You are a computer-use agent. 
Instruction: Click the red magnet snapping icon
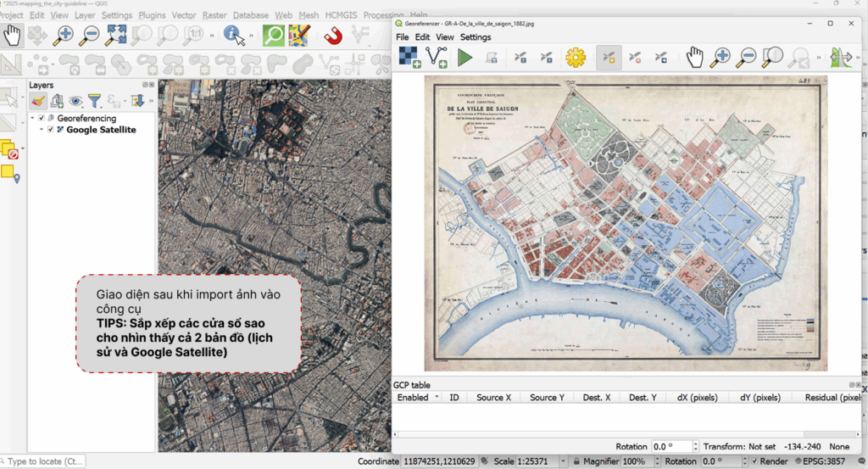pos(333,36)
